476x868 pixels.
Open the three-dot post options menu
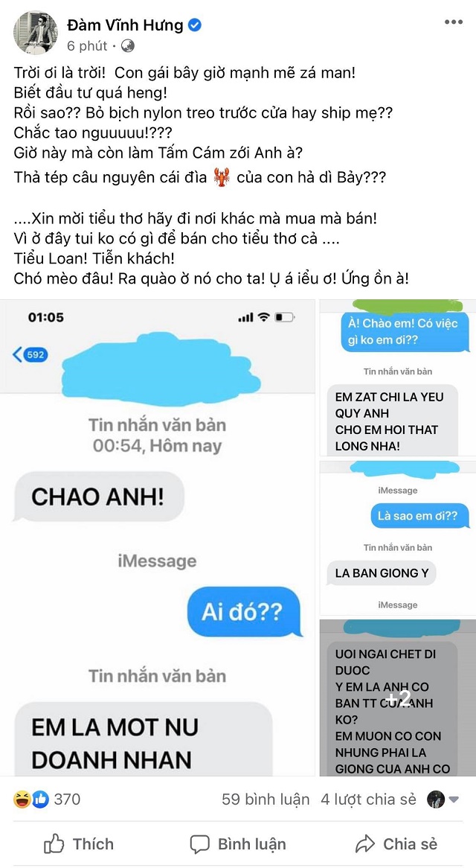click(x=454, y=22)
